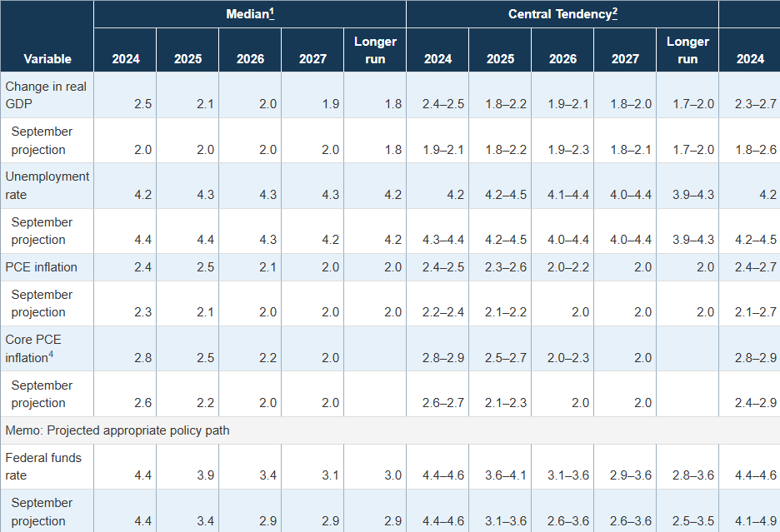Select the Median group header
Image resolution: width=780 pixels, height=532 pixels.
pos(247,15)
